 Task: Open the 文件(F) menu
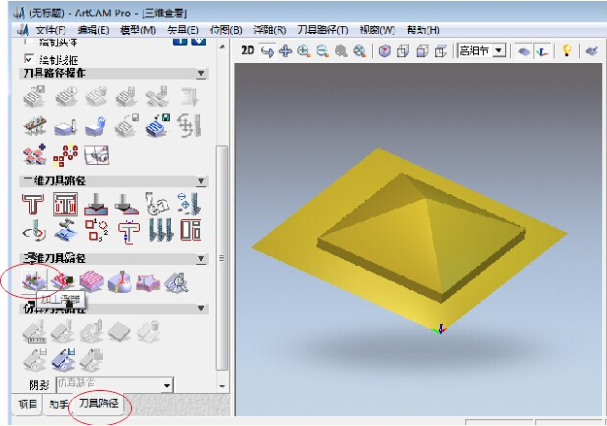click(x=50, y=30)
